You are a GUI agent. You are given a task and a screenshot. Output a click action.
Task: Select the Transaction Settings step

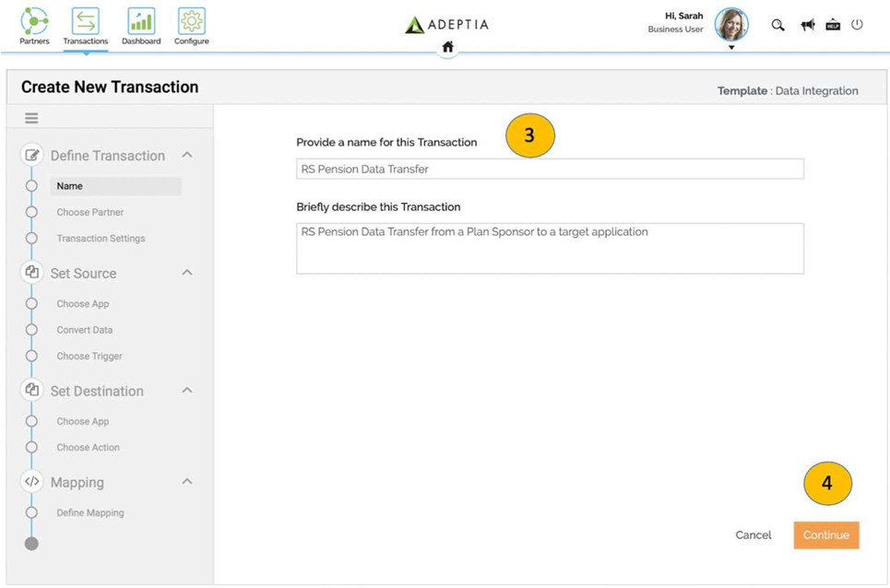[101, 239]
